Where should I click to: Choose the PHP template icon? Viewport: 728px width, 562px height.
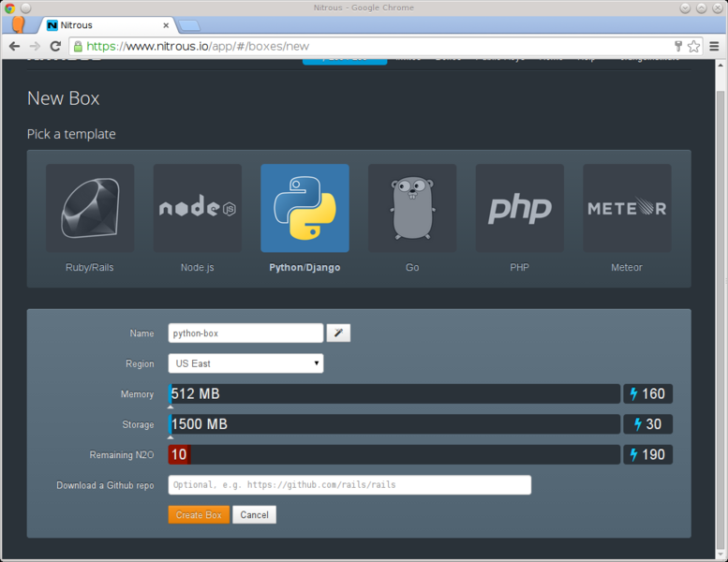[x=520, y=208]
